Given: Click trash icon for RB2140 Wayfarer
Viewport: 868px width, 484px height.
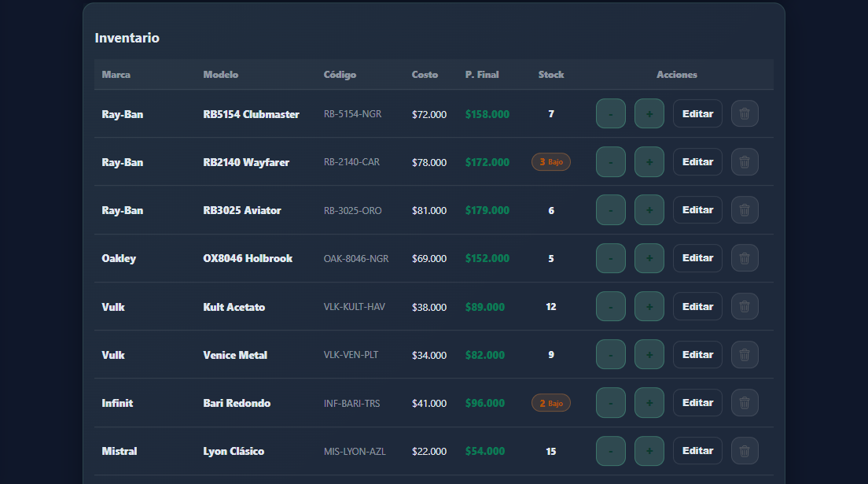Looking at the screenshot, I should (745, 162).
